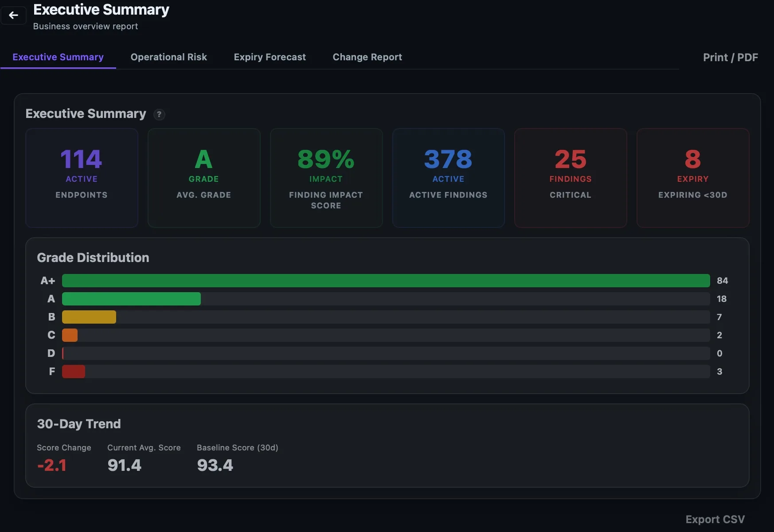
Task: Click the back arrow button
Action: click(x=13, y=16)
